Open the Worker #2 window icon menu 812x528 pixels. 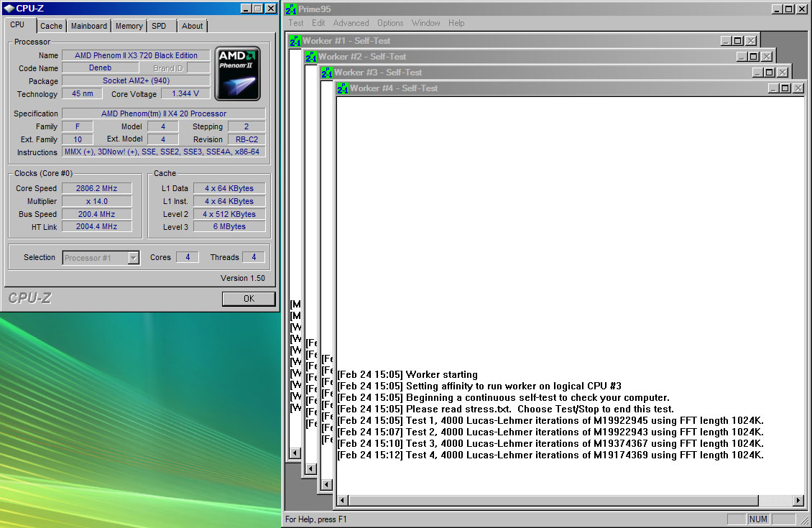(310, 57)
